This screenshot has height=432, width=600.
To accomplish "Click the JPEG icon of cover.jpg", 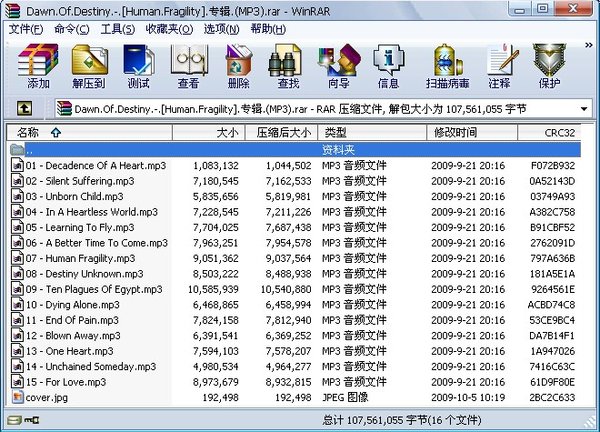I will click(x=17, y=397).
